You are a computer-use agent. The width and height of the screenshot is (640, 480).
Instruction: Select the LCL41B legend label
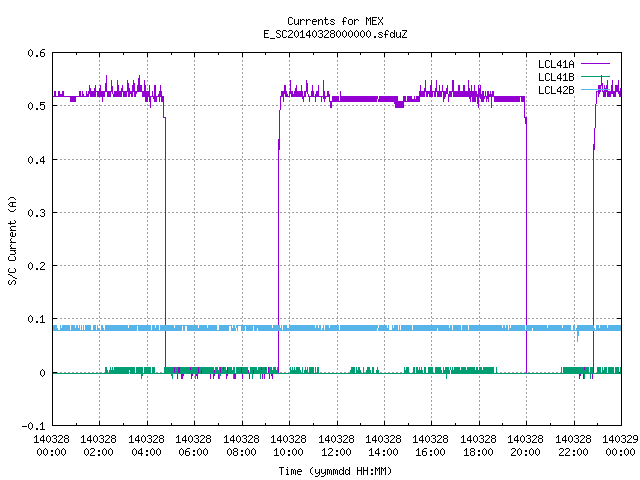(556, 77)
